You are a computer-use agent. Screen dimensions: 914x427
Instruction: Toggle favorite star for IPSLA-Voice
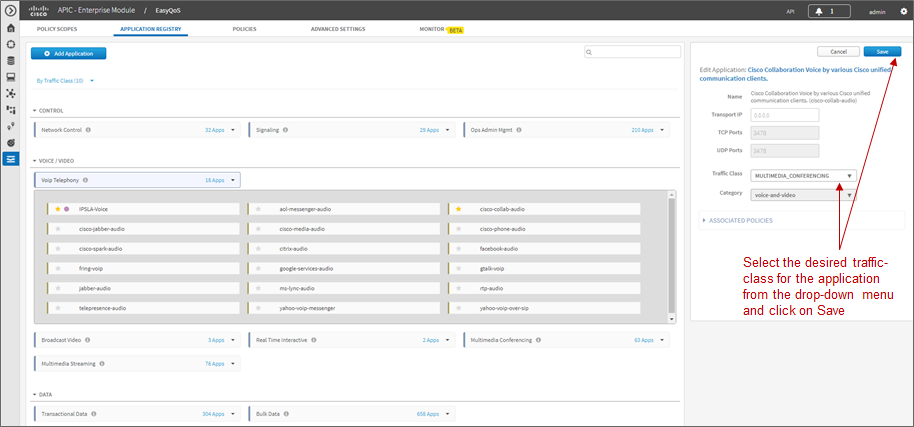(x=58, y=209)
